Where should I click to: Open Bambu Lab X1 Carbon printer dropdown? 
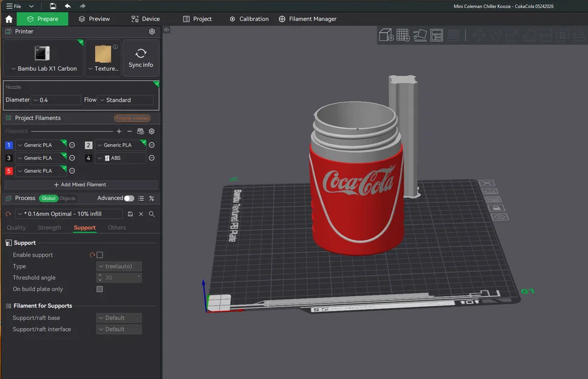point(44,69)
